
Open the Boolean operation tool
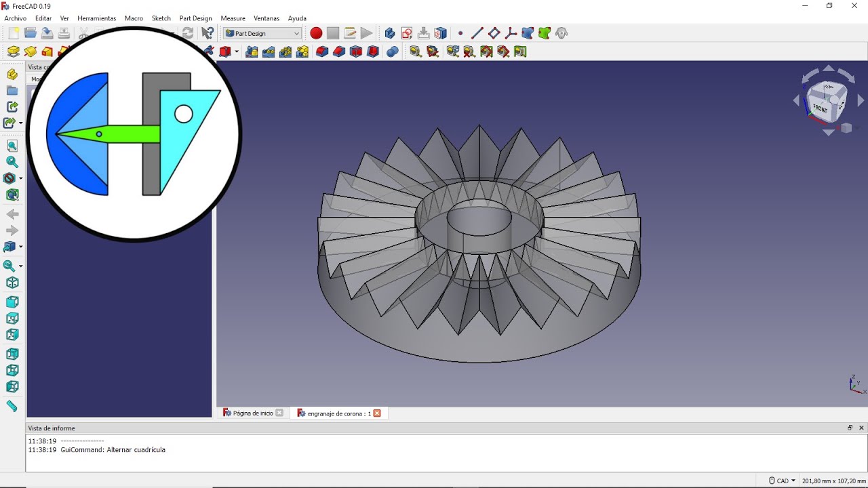tap(392, 52)
